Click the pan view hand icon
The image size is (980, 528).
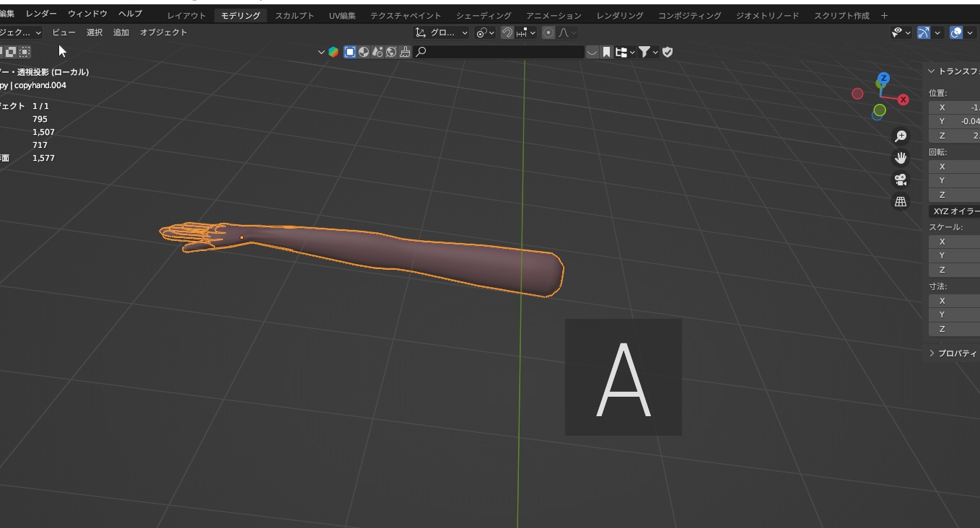tap(900, 158)
